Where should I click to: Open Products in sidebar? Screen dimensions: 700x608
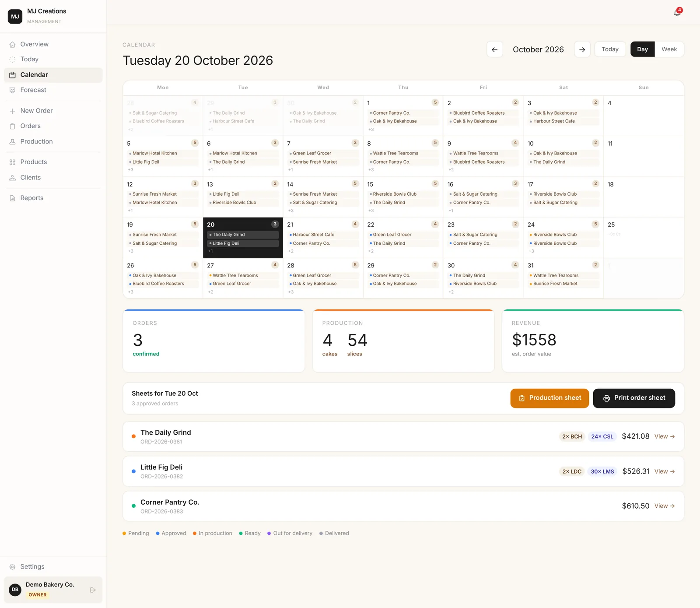pyautogui.click(x=53, y=162)
